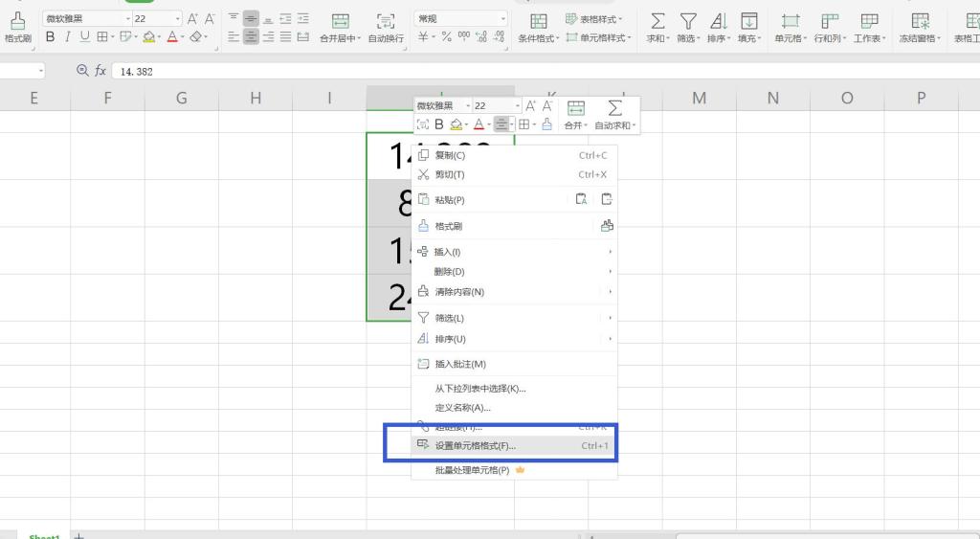The height and width of the screenshot is (539, 980).
Task: Expand the Name Box dropdown arrow
Action: point(41,72)
